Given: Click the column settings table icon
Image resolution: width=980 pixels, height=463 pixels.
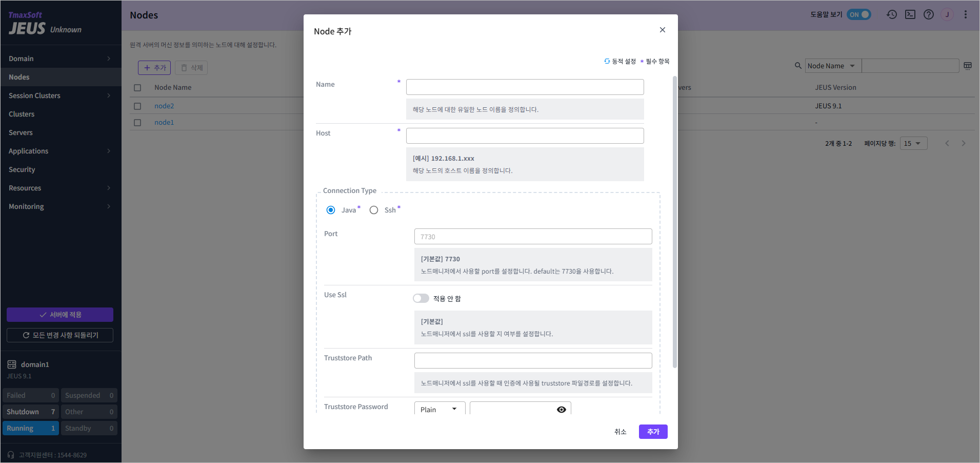Looking at the screenshot, I should (968, 66).
